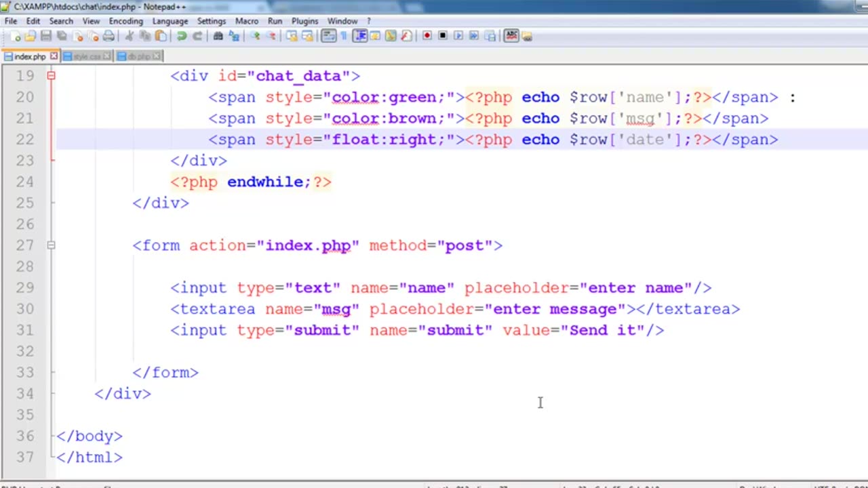This screenshot has width=868, height=488.
Task: Collapse the form fold marker at line 27
Action: click(51, 245)
